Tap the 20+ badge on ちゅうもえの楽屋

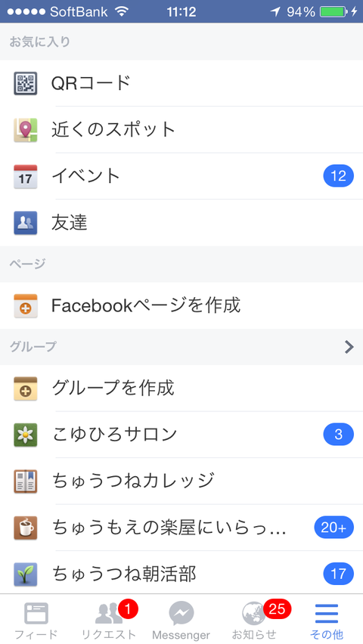coord(334,528)
